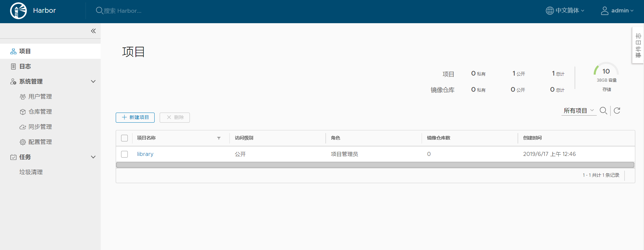644x250 pixels.
Task: Check the library project row checkbox
Action: [x=124, y=154]
